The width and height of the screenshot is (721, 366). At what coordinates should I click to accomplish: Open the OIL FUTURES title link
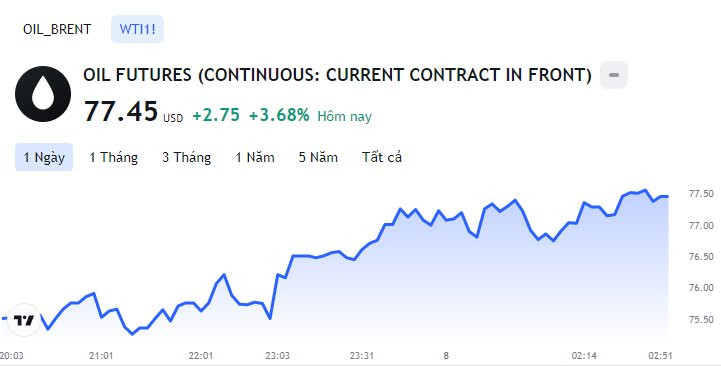point(338,75)
